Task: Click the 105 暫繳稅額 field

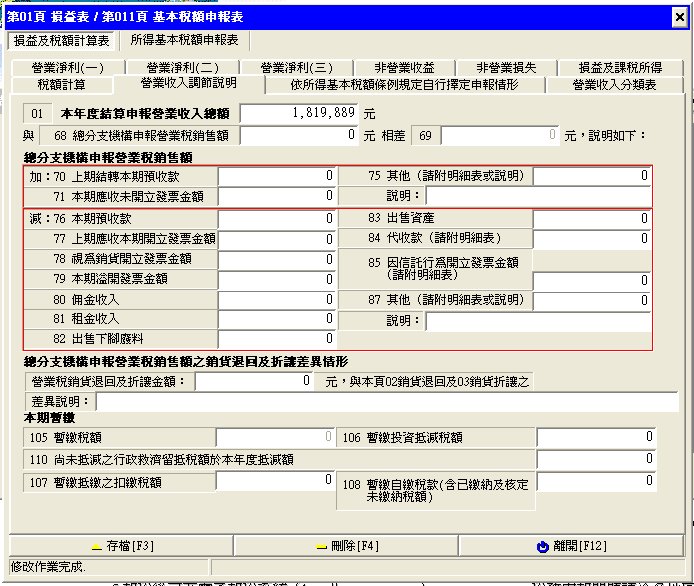Action: (275, 437)
